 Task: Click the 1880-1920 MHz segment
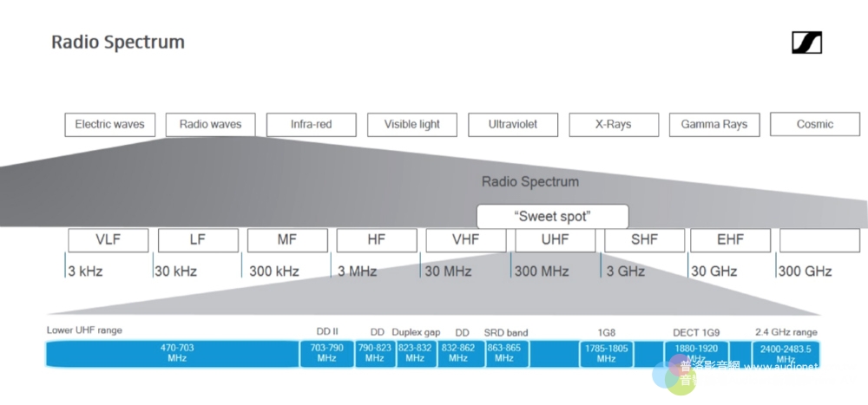[x=696, y=354]
